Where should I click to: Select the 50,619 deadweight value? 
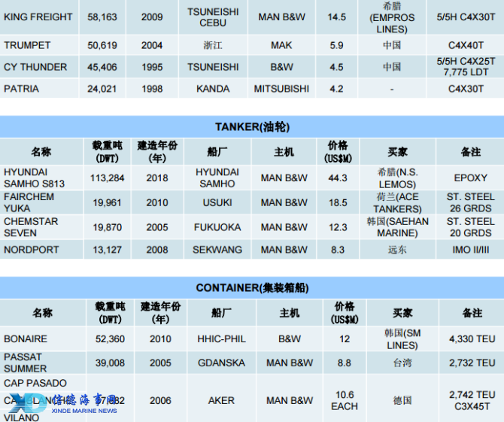tap(102, 45)
